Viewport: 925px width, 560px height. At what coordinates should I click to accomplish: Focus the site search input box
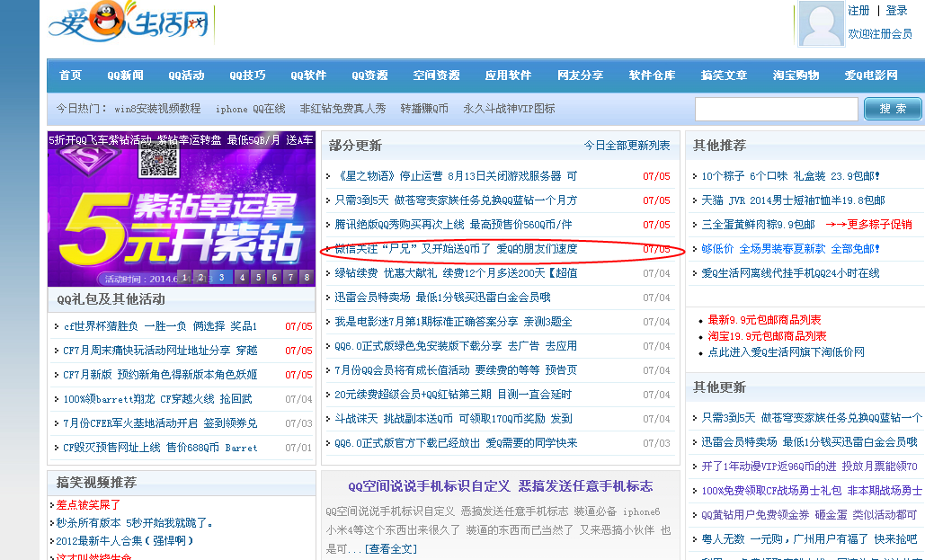click(x=777, y=109)
